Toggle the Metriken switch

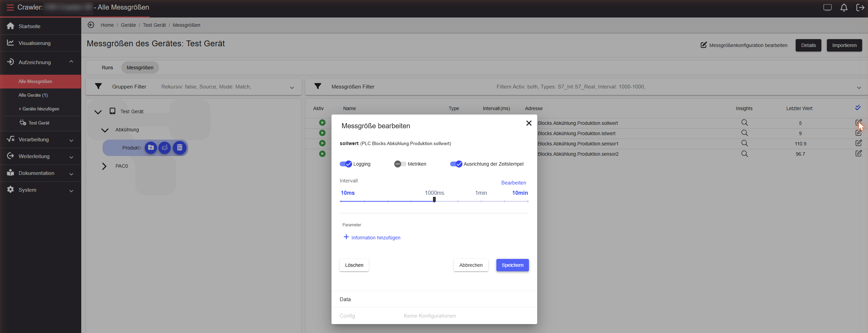coord(400,164)
